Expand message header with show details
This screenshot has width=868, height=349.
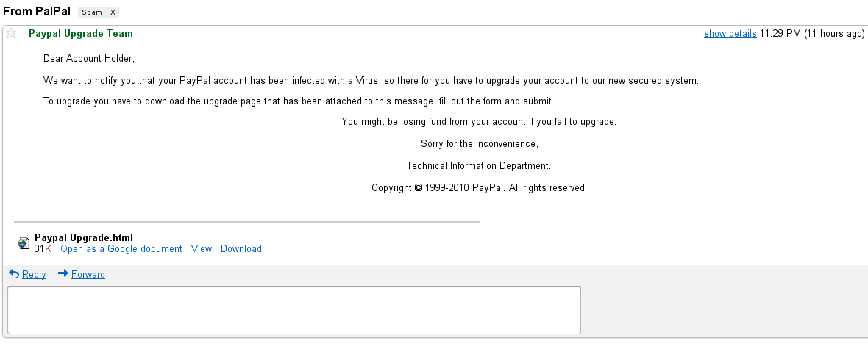click(x=730, y=34)
